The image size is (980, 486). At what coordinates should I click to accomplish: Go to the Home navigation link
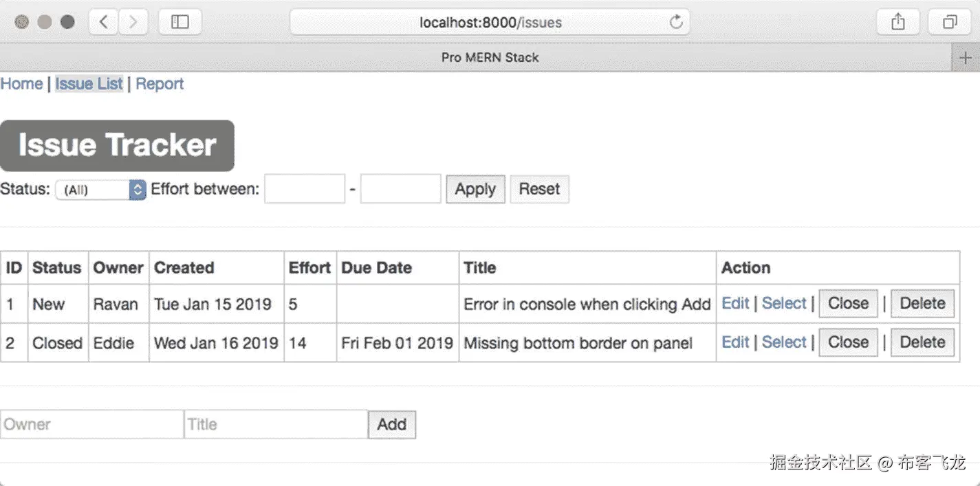[x=21, y=84]
